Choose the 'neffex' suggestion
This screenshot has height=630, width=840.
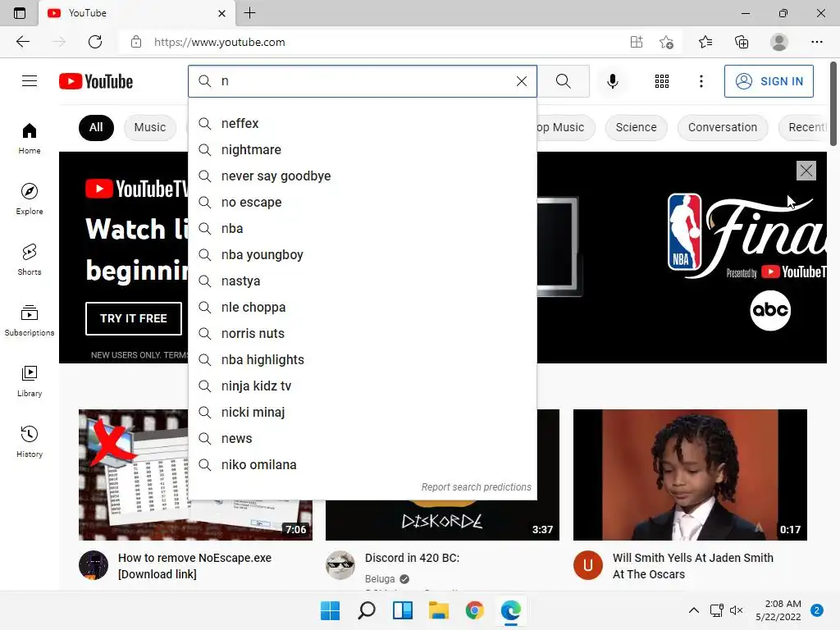coord(362,123)
